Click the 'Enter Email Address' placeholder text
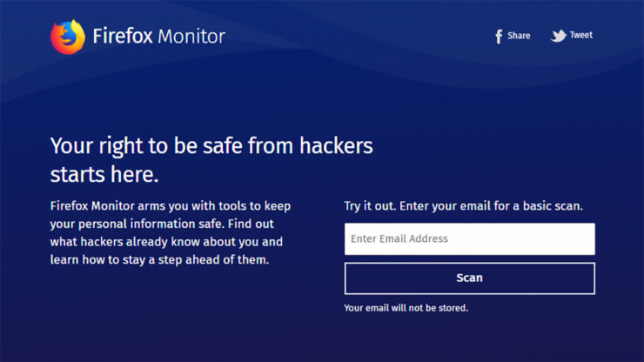Viewport: 644px width, 362px height. tap(399, 238)
